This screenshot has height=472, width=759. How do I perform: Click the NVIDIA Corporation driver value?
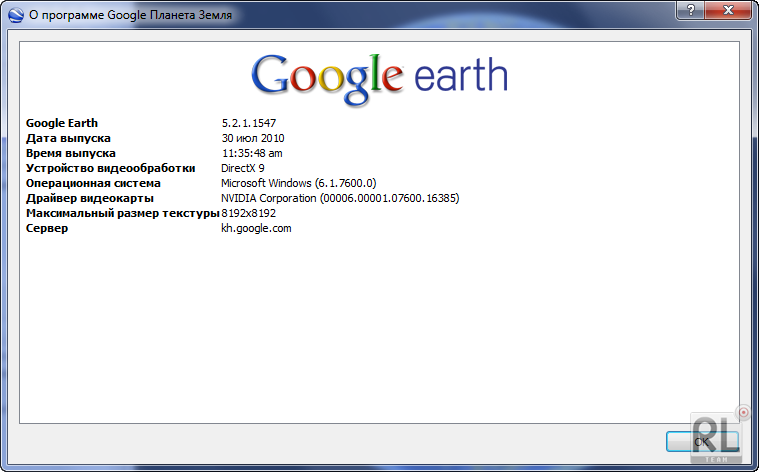click(x=340, y=198)
